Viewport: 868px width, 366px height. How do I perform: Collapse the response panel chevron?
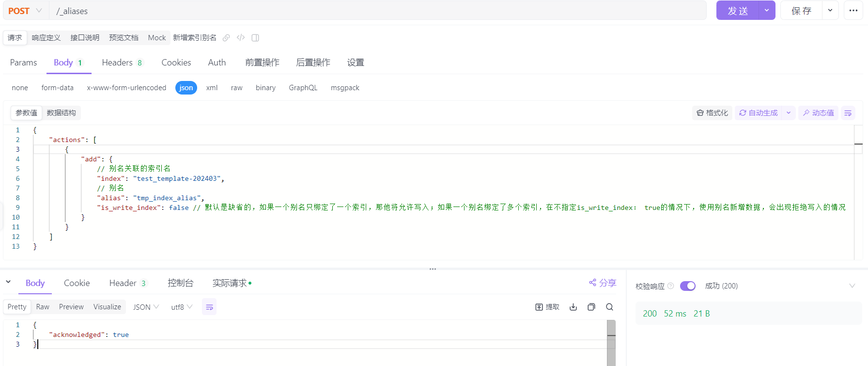pyautogui.click(x=8, y=282)
